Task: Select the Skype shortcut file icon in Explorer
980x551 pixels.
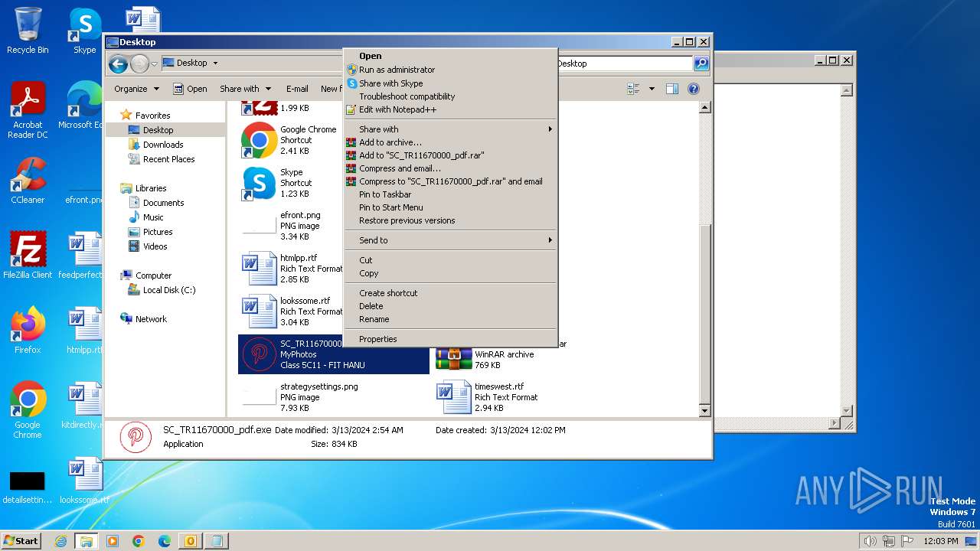Action: tap(259, 183)
